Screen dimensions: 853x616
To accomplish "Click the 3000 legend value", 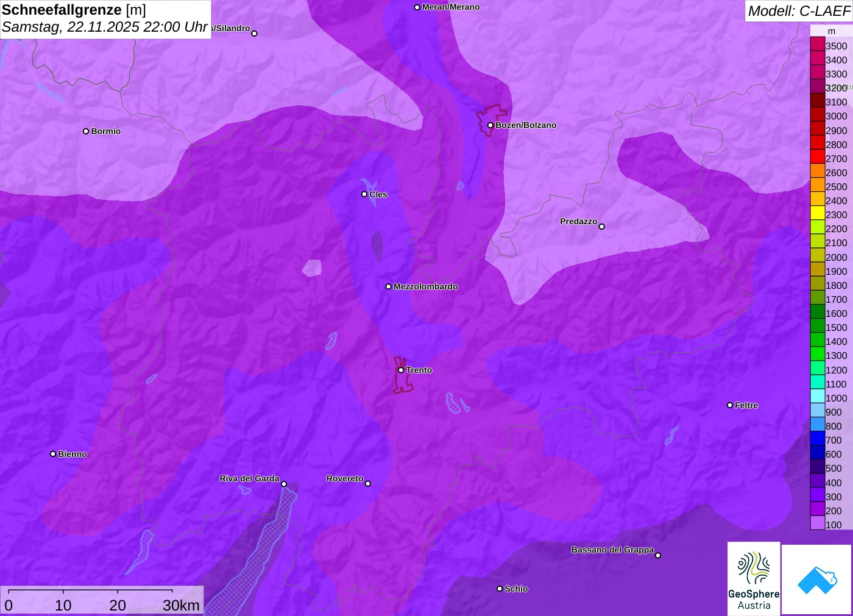I will pyautogui.click(x=837, y=116).
